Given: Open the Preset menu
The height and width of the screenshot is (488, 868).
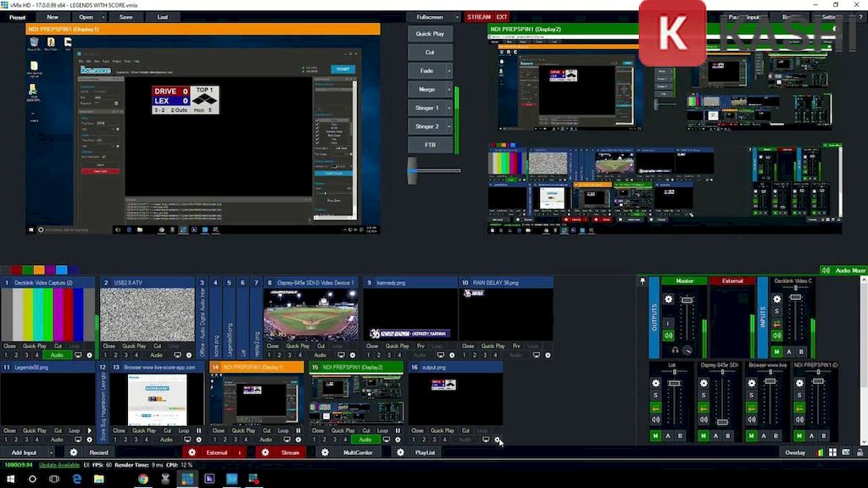Looking at the screenshot, I should pos(18,17).
